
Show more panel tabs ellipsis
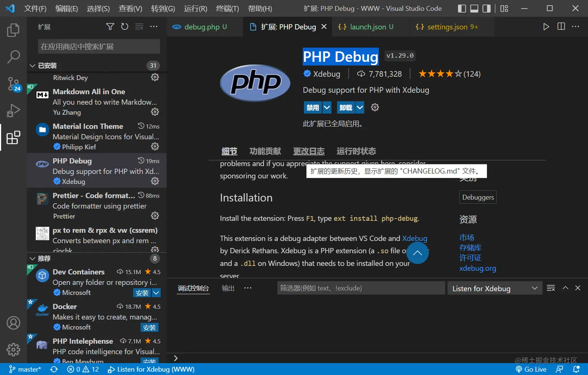pyautogui.click(x=248, y=288)
